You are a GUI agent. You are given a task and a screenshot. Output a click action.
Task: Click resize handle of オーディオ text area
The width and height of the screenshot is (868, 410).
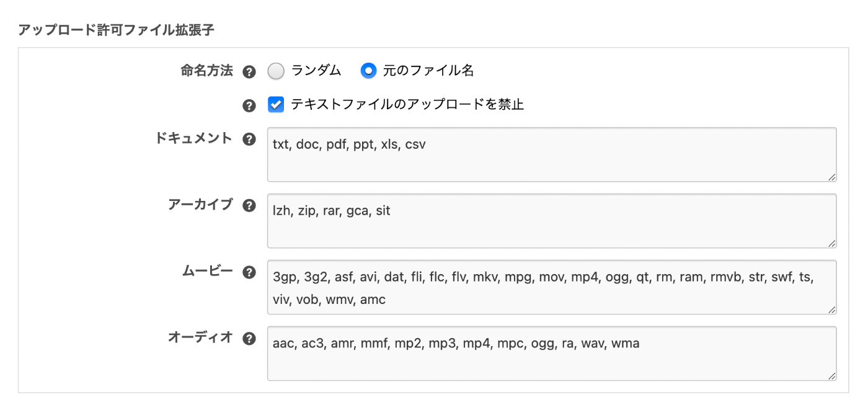pyautogui.click(x=831, y=377)
